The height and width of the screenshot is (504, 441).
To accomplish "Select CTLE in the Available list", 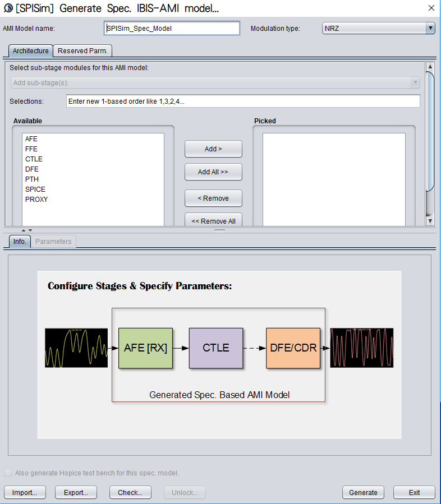I will [x=34, y=159].
